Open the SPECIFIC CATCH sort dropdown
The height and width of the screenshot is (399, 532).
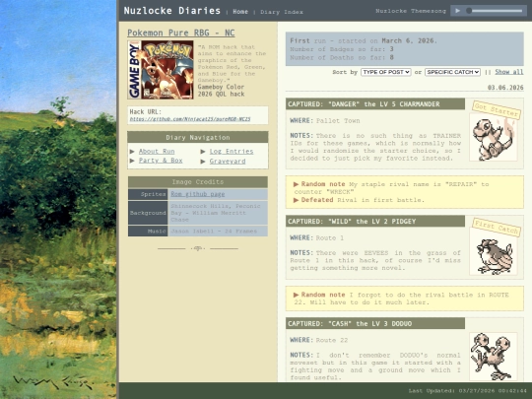pyautogui.click(x=452, y=72)
